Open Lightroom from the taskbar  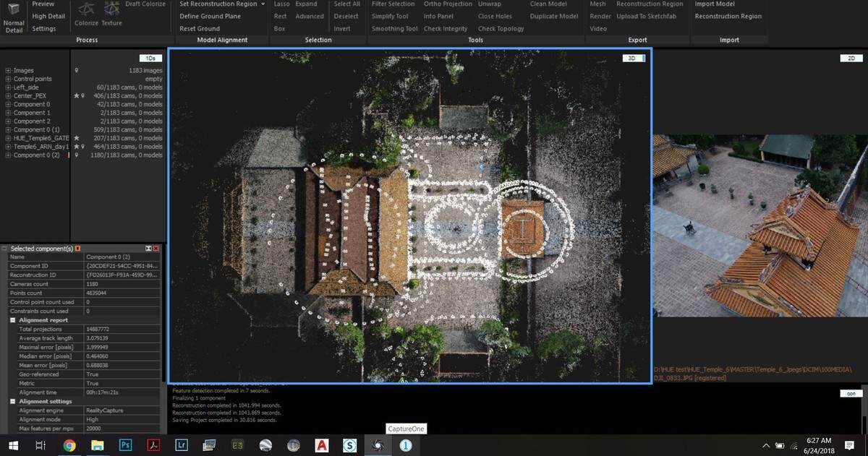tap(182, 445)
